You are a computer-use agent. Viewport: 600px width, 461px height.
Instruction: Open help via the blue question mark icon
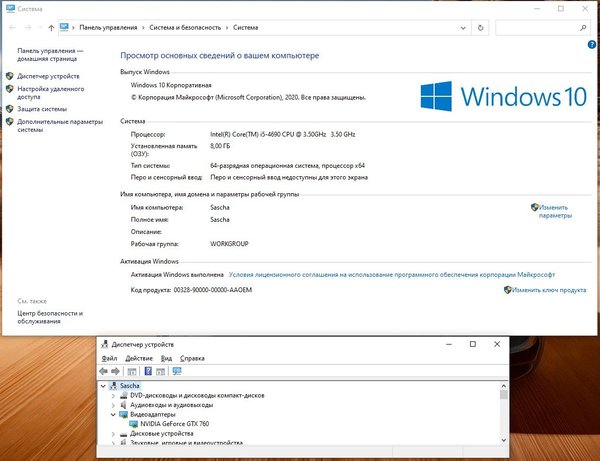pyautogui.click(x=592, y=45)
